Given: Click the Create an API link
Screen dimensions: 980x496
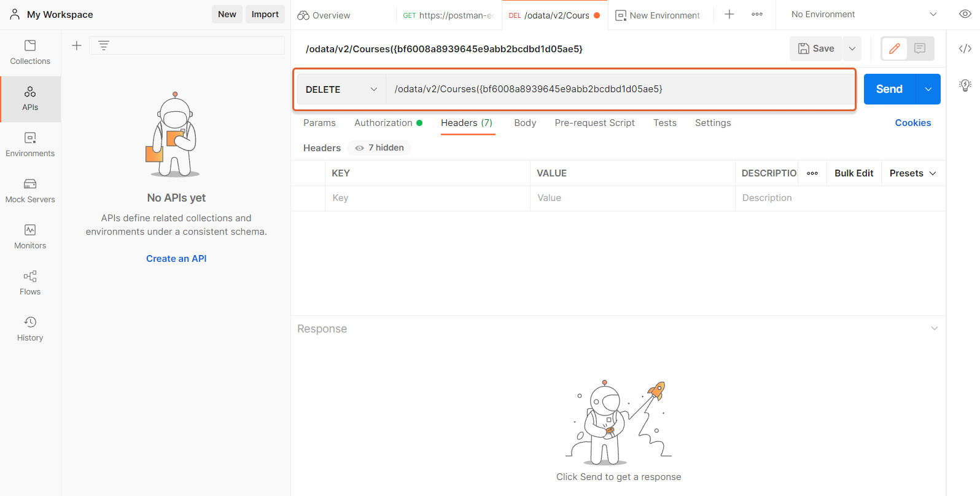Looking at the screenshot, I should tap(176, 259).
